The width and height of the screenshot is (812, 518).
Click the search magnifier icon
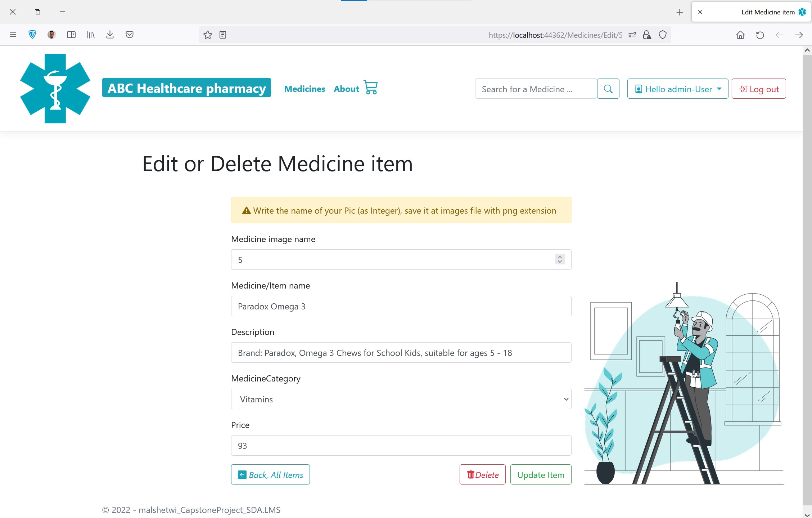click(x=608, y=89)
